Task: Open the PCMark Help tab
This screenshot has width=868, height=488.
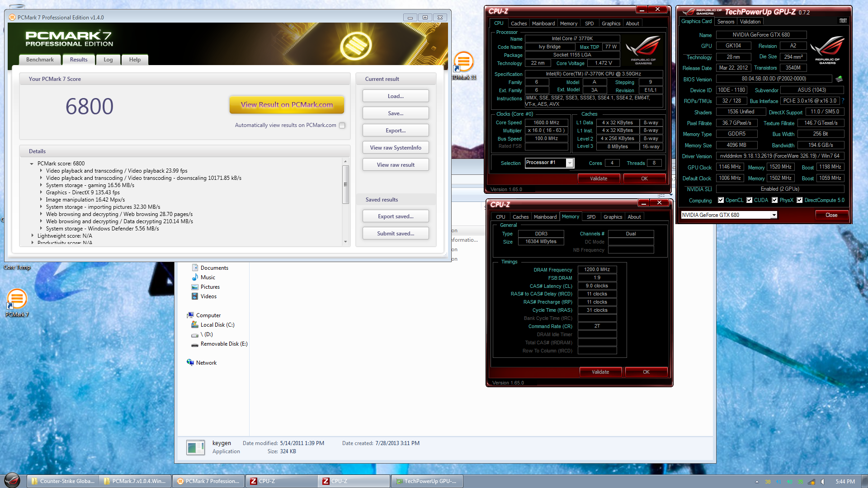Action: pos(135,60)
